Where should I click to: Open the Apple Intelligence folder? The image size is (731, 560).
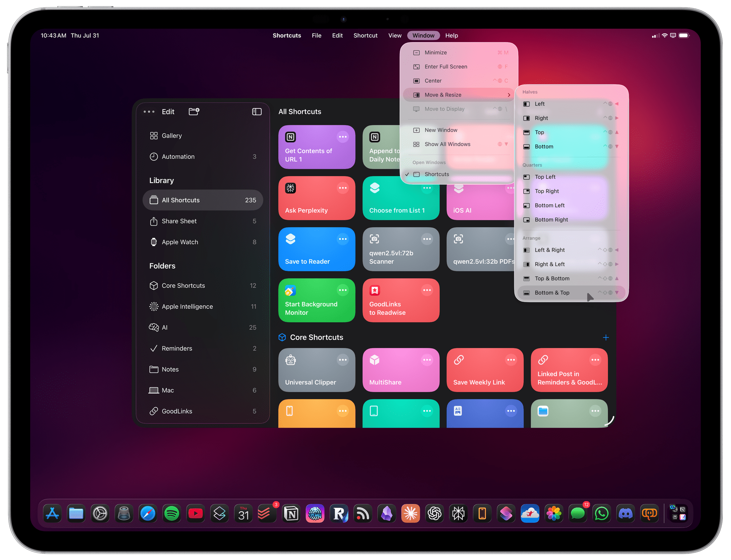pyautogui.click(x=203, y=307)
